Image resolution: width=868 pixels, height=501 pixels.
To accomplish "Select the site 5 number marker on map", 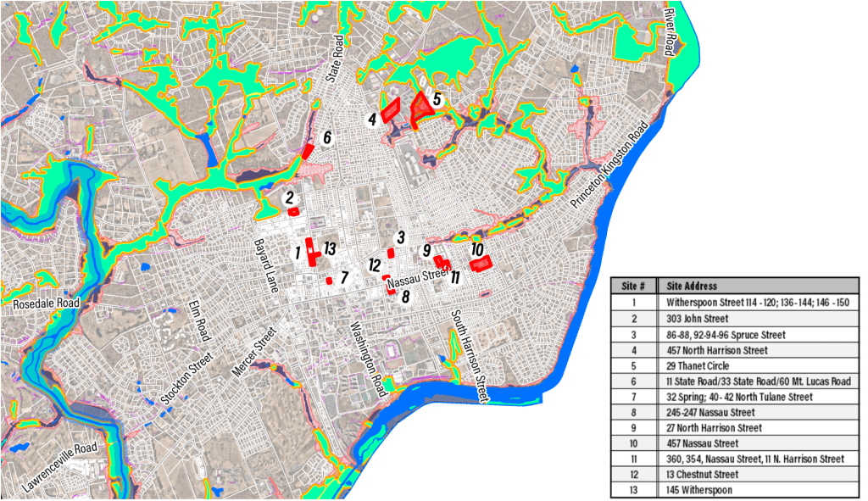I will coord(437,99).
